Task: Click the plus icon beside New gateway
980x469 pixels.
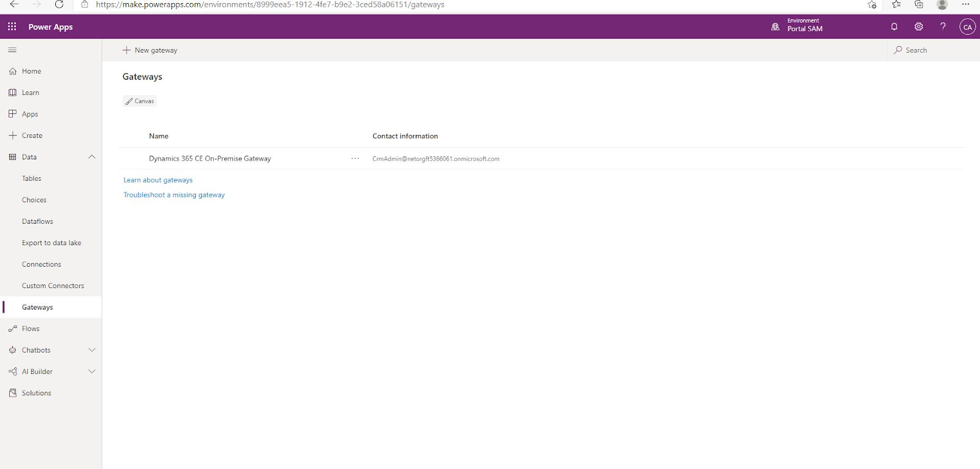Action: point(127,50)
